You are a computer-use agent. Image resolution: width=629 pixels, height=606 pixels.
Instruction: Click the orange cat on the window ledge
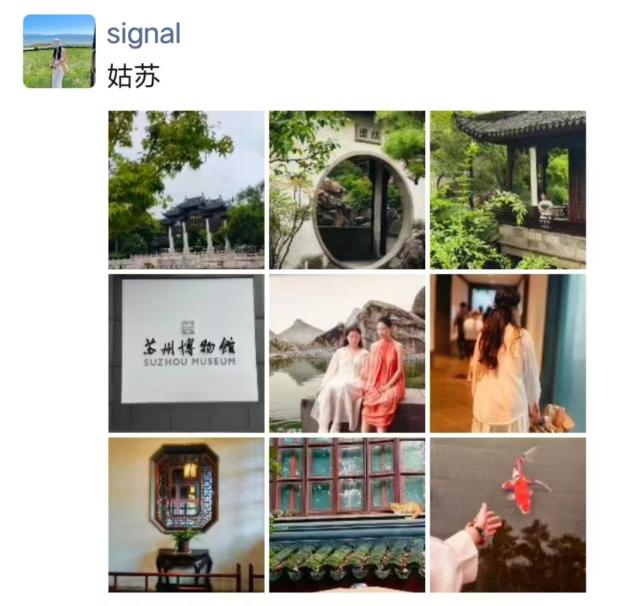[407, 510]
